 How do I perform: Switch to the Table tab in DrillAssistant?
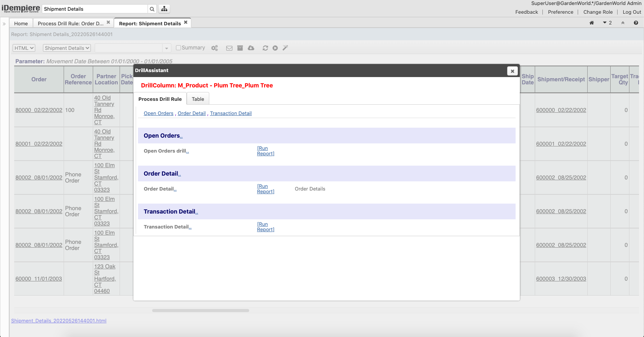(x=198, y=99)
